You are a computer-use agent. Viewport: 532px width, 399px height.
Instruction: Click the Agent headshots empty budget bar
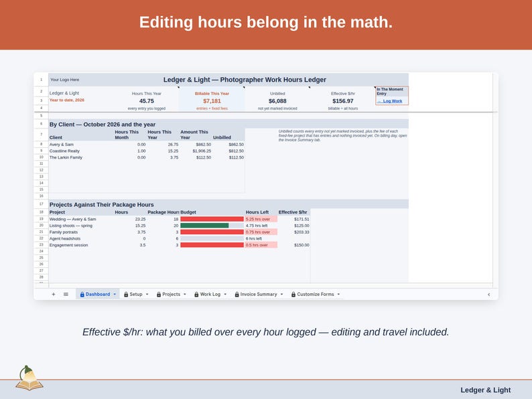click(x=212, y=238)
